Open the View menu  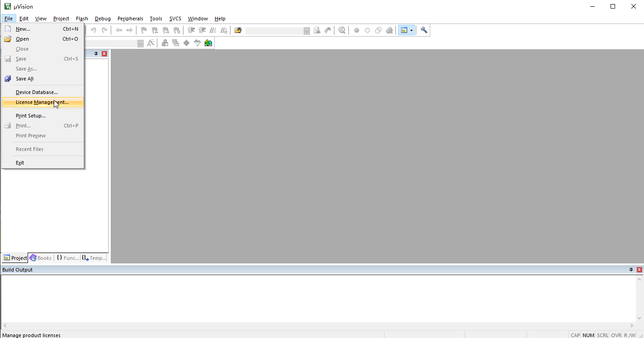pos(41,19)
